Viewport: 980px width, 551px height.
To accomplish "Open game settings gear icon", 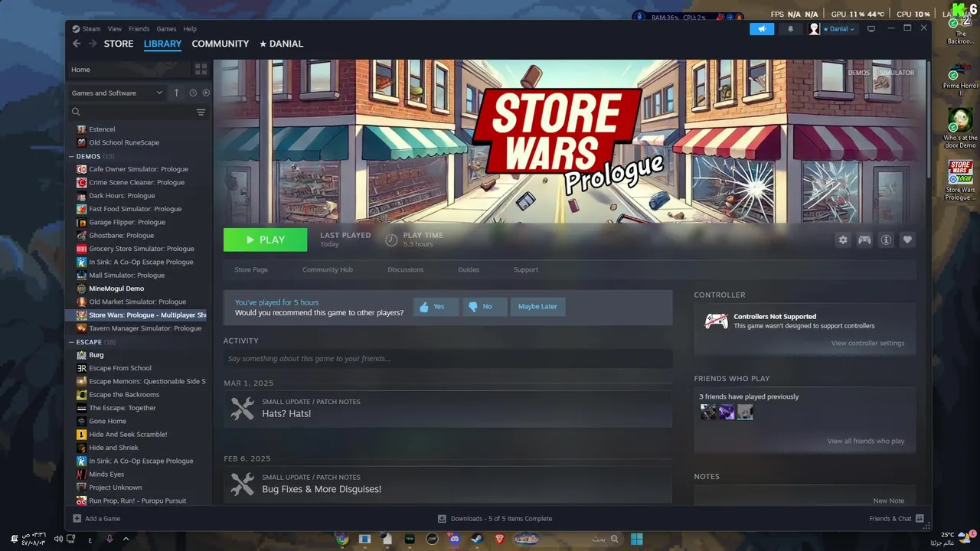I will (843, 240).
